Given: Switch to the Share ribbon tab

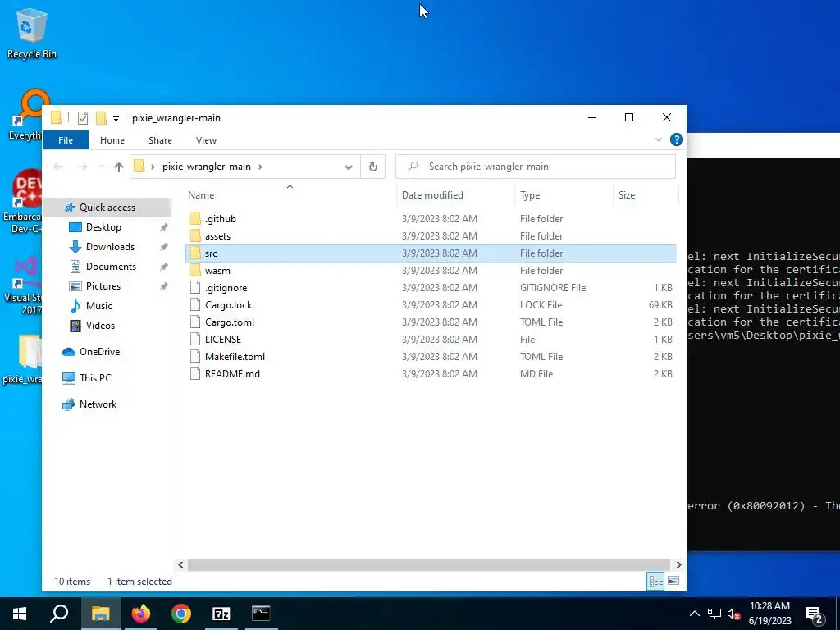Looking at the screenshot, I should [x=160, y=140].
